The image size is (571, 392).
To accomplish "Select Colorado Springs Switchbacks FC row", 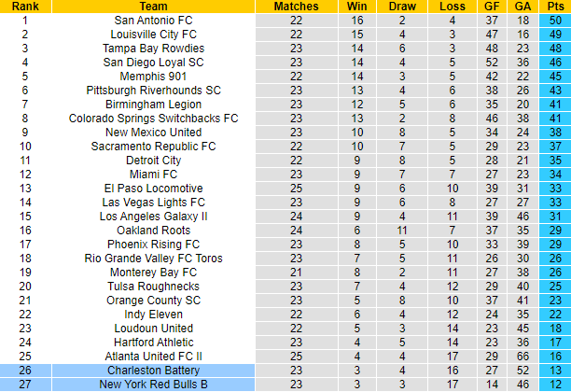I will coord(153,119).
